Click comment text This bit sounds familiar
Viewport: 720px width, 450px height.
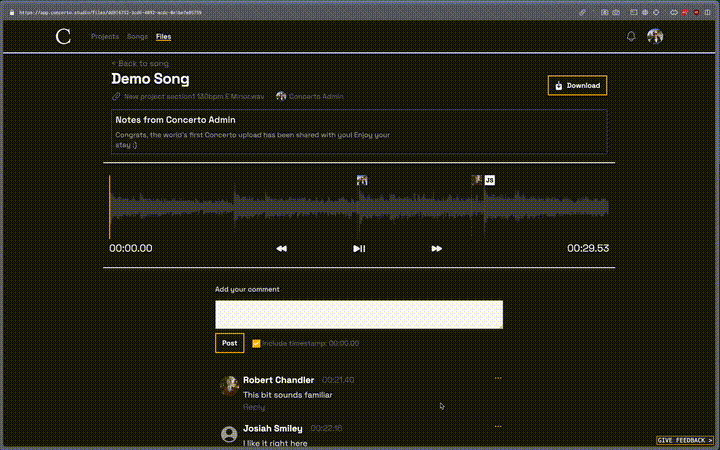click(287, 395)
